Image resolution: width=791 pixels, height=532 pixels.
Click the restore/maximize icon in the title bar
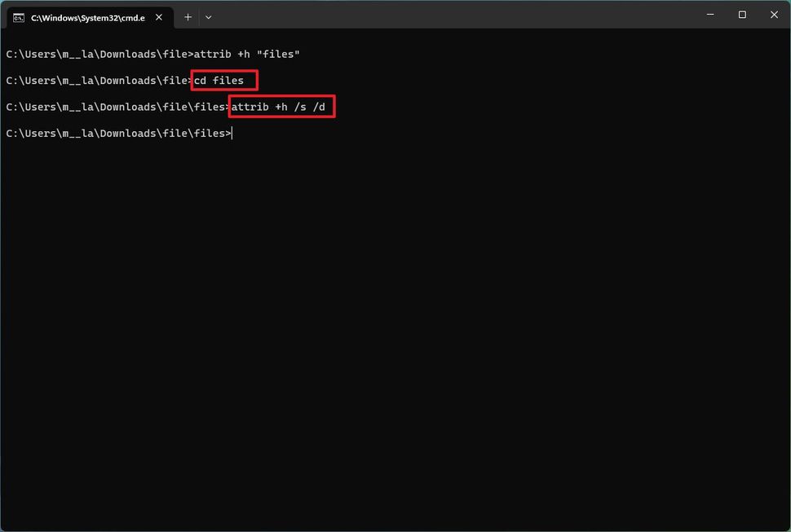click(741, 14)
